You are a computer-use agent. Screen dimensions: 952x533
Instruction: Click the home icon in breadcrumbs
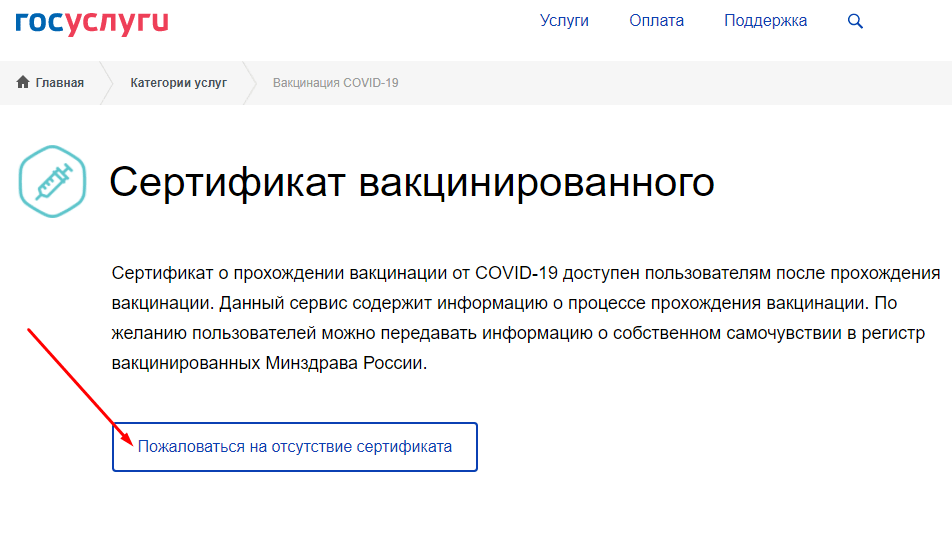23,83
